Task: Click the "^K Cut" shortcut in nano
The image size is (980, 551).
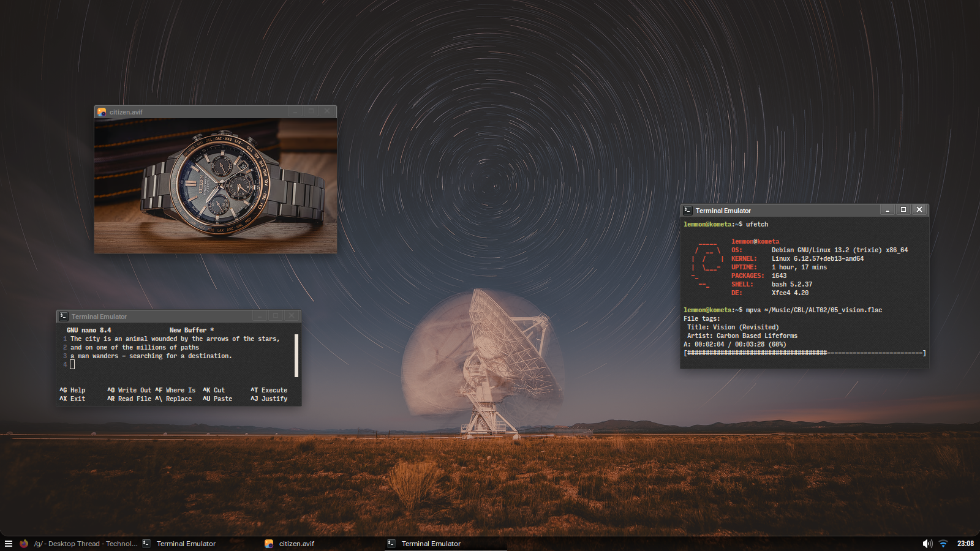Action: [214, 390]
